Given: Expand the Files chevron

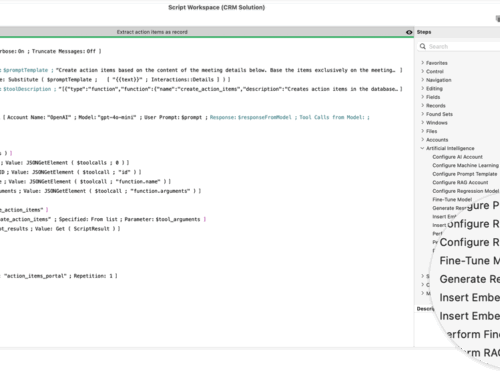Looking at the screenshot, I should tap(422, 131).
